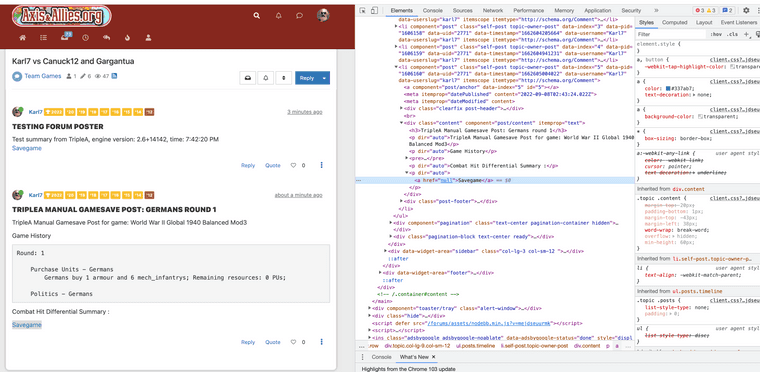Viewport: 760px width, 372px height.
Task: Expand the clearfix post-header div node
Action: (x=401, y=109)
